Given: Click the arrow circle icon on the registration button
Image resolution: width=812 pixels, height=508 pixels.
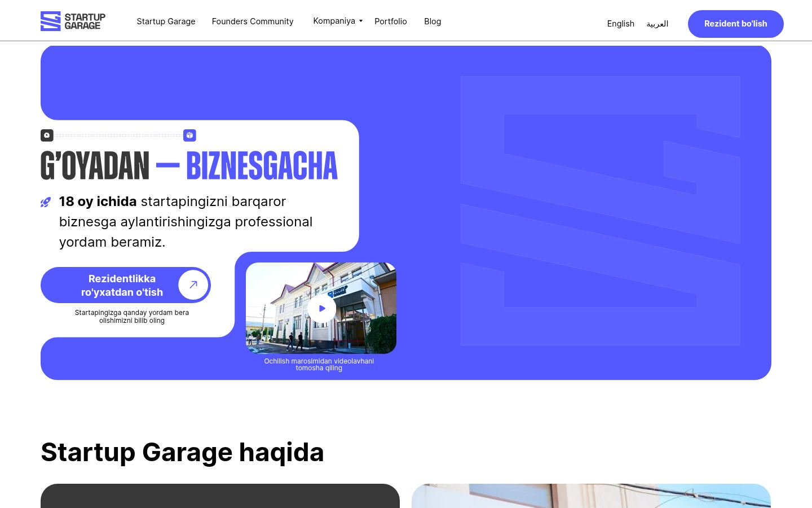Looking at the screenshot, I should click(193, 285).
